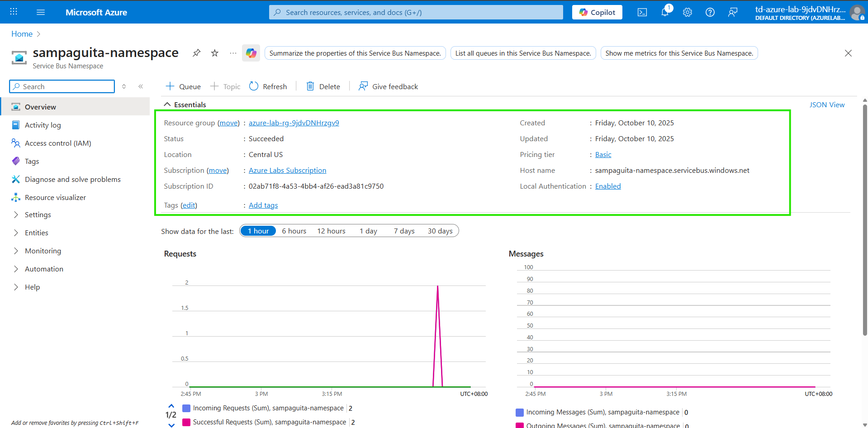
Task: Click the top search resources field
Action: pos(416,12)
